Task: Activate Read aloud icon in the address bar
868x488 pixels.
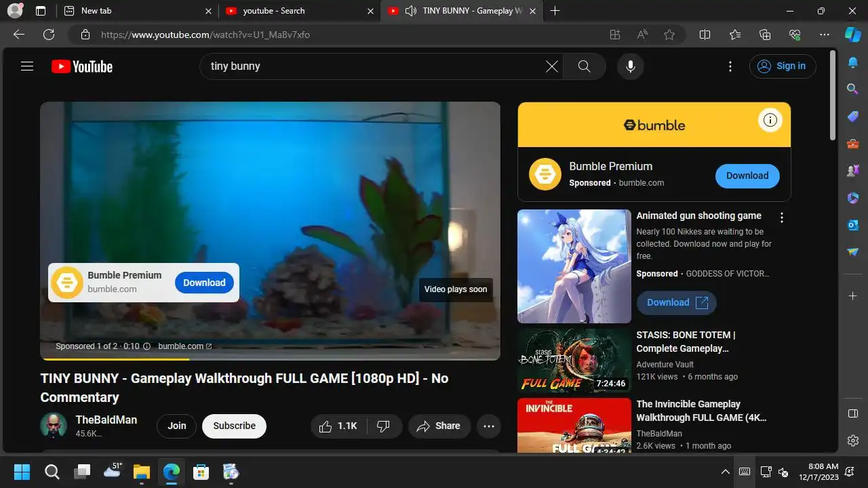Action: click(642, 35)
